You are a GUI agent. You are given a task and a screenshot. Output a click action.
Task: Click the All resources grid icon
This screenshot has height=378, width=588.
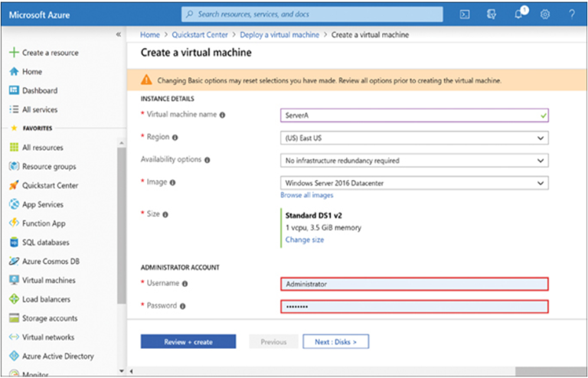click(x=14, y=147)
